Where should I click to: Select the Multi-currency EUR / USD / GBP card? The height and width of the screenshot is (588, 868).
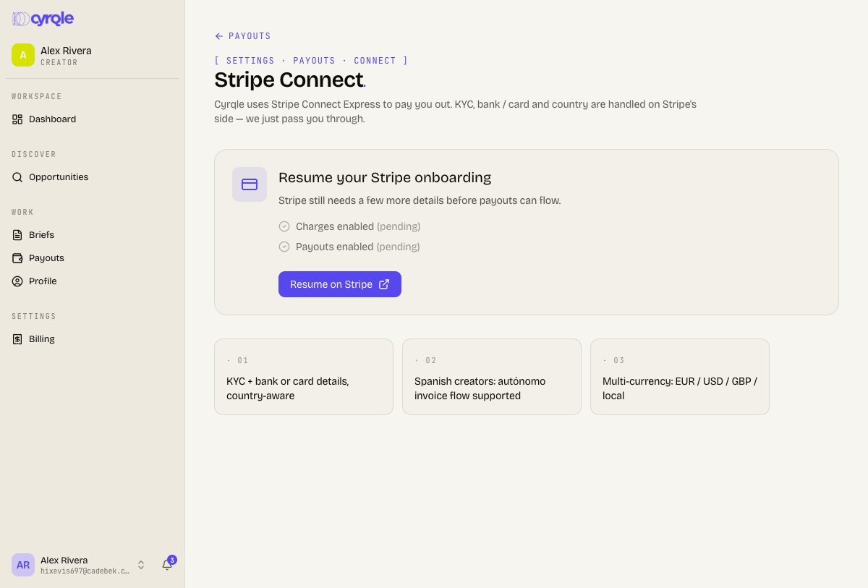(680, 377)
